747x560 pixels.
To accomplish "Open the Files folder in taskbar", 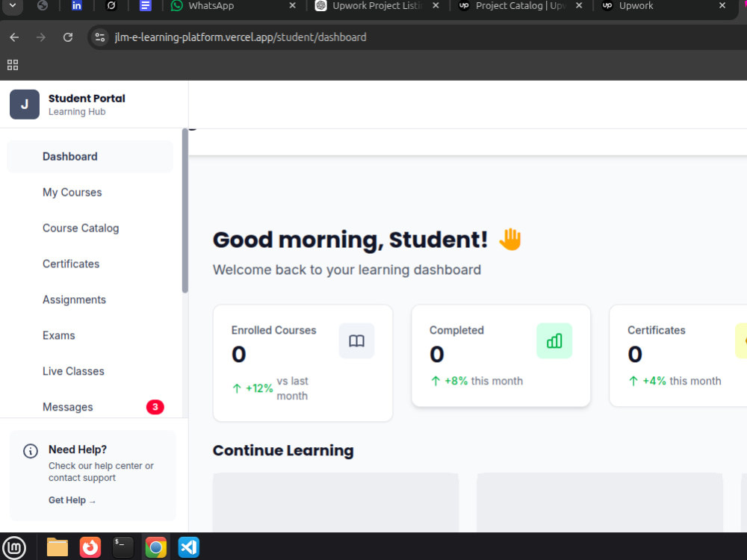I will pos(58,547).
